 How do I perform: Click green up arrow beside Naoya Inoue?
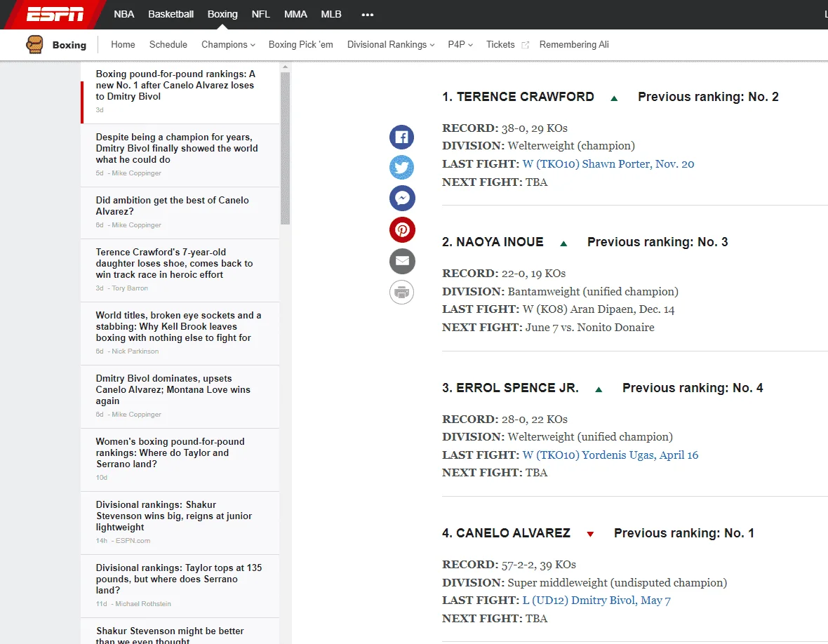563,243
